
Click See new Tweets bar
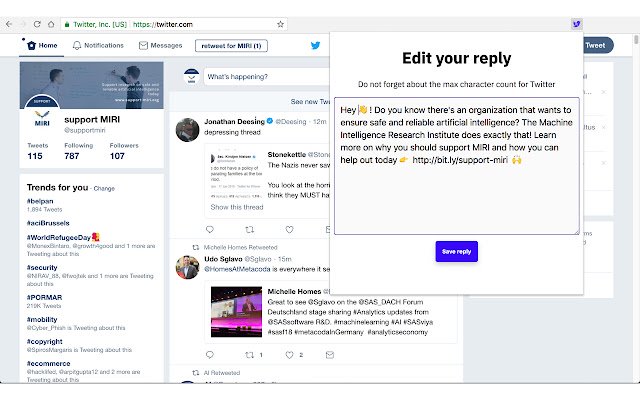[310, 102]
